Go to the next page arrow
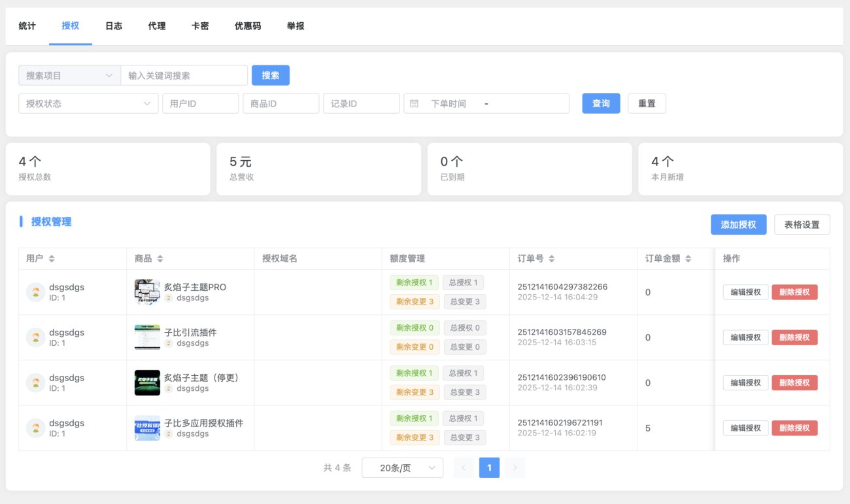 coord(515,467)
